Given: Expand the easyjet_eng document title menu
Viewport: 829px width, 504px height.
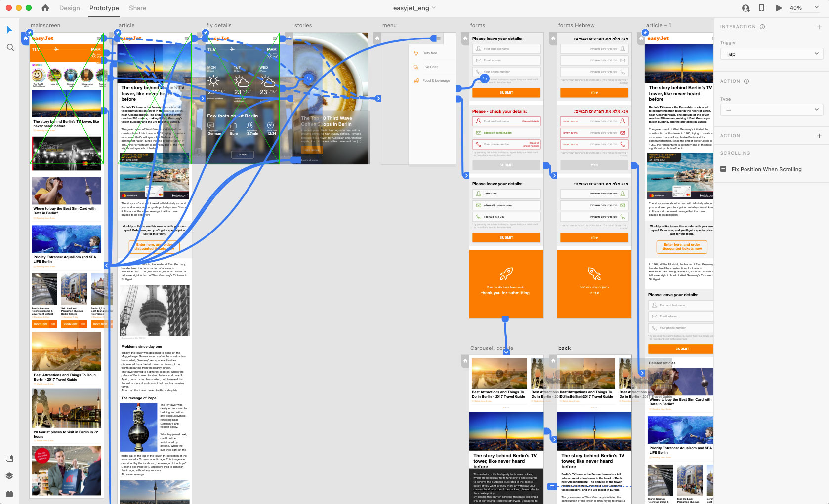Looking at the screenshot, I should [414, 8].
